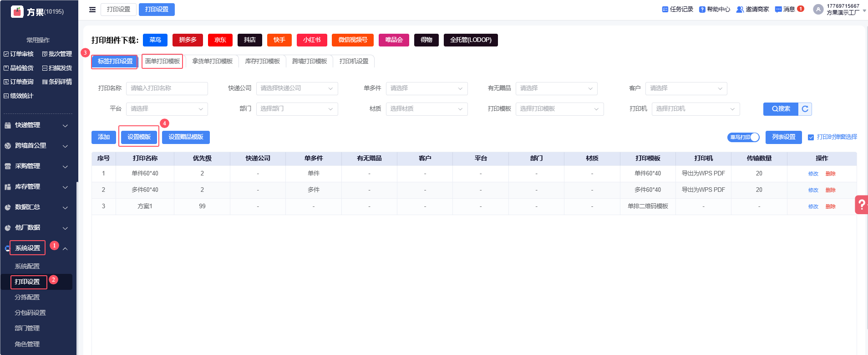The width and height of the screenshot is (868, 355).
Task: Click the user avatar icon
Action: tap(818, 10)
